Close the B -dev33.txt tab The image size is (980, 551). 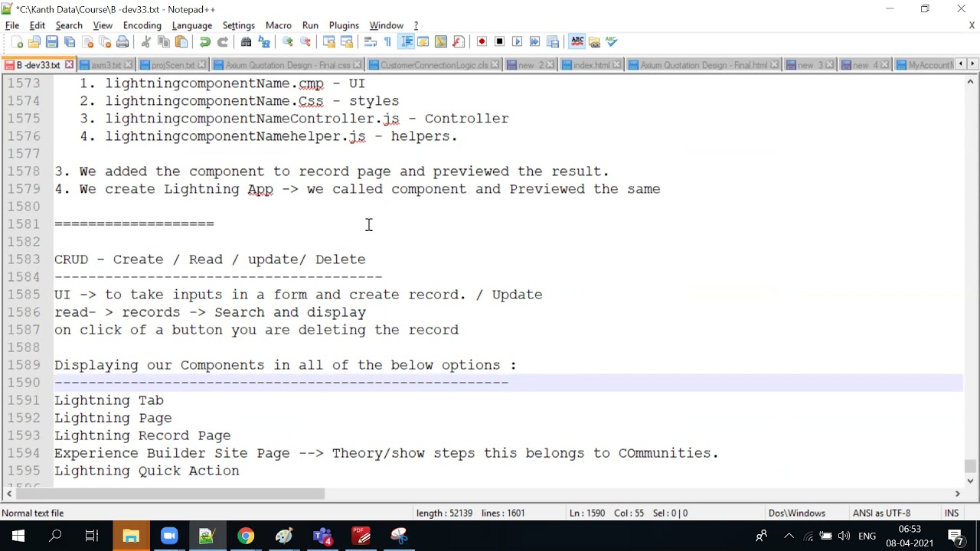point(69,65)
